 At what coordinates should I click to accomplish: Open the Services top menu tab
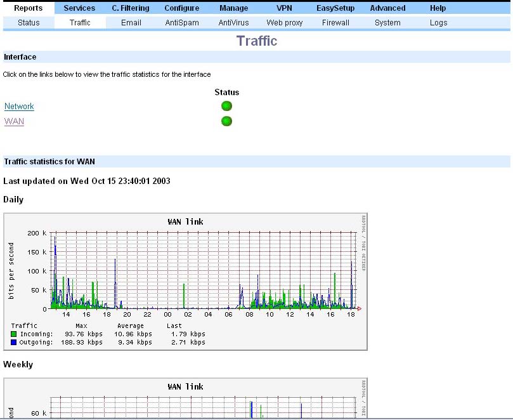coord(79,8)
